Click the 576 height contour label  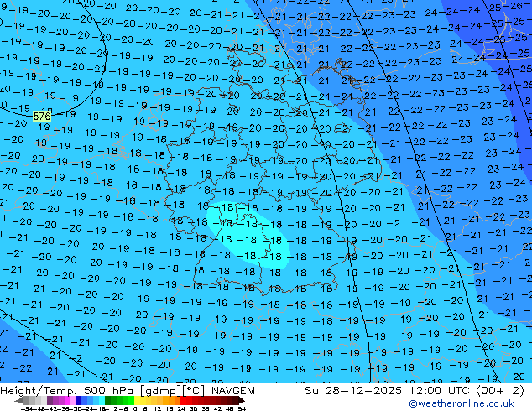pyautogui.click(x=42, y=117)
